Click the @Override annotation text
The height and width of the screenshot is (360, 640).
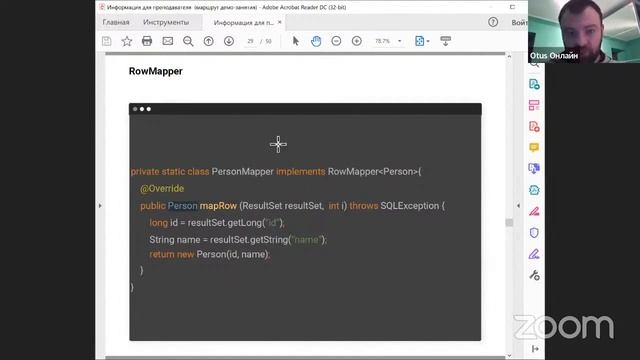click(162, 189)
